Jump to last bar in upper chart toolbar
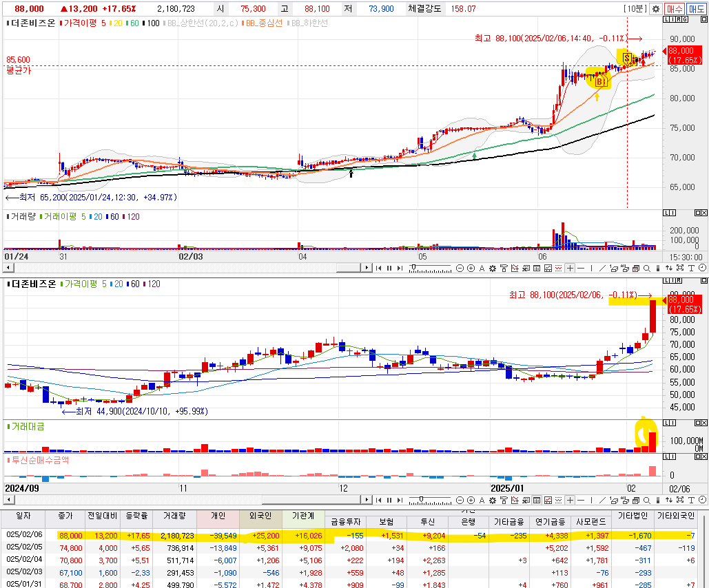 pyautogui.click(x=400, y=268)
